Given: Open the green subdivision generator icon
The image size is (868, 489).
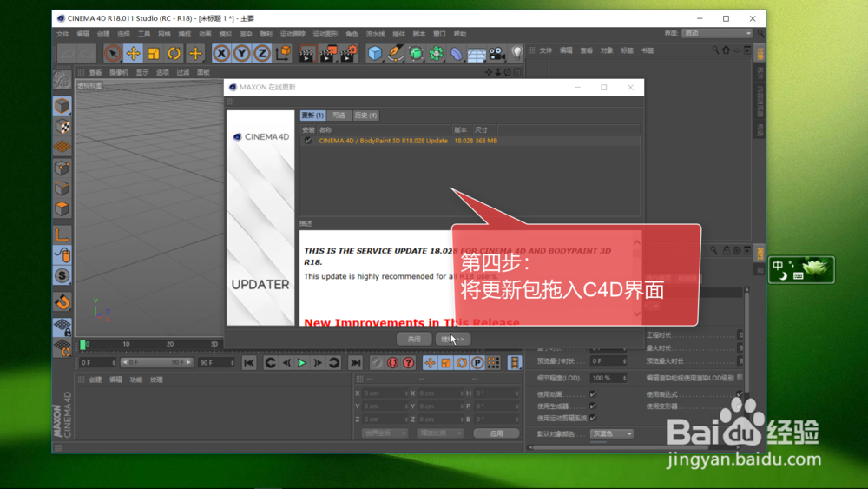Looking at the screenshot, I should pos(416,54).
